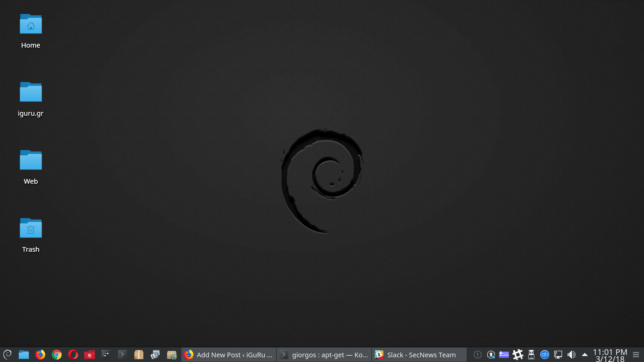The height and width of the screenshot is (362, 644).
Task: Launch Google Chrome from the panel
Action: (57, 355)
